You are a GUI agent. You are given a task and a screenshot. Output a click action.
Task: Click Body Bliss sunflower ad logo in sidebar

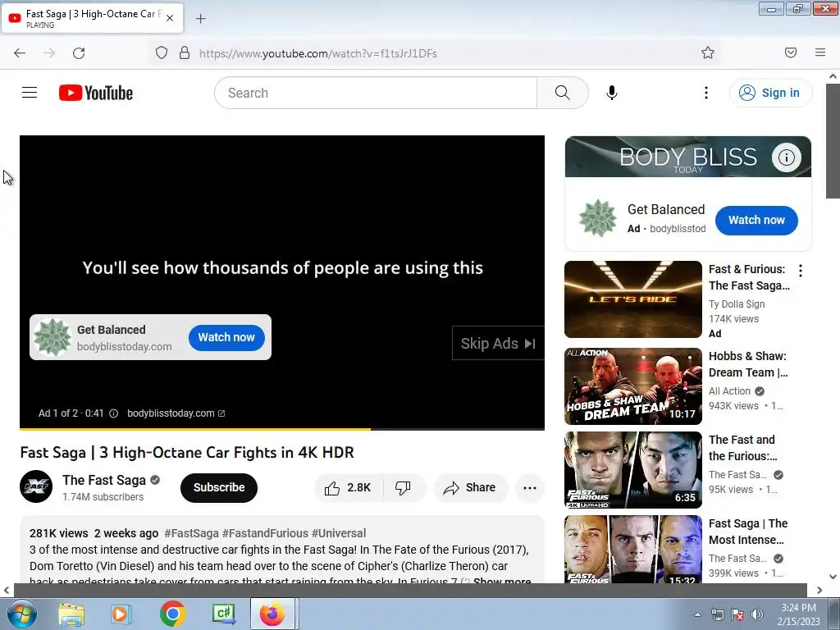(x=597, y=218)
